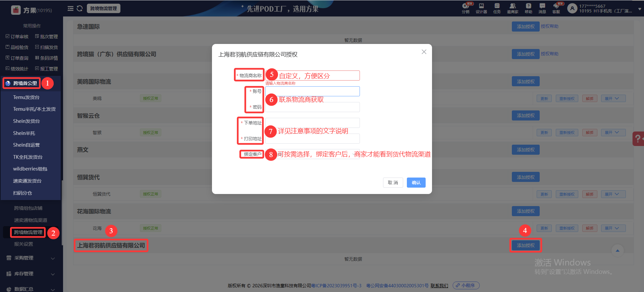Image resolution: width=644 pixels, height=292 pixels.
Task: Open the 小程序 mini-program button in footer
Action: tap(466, 285)
